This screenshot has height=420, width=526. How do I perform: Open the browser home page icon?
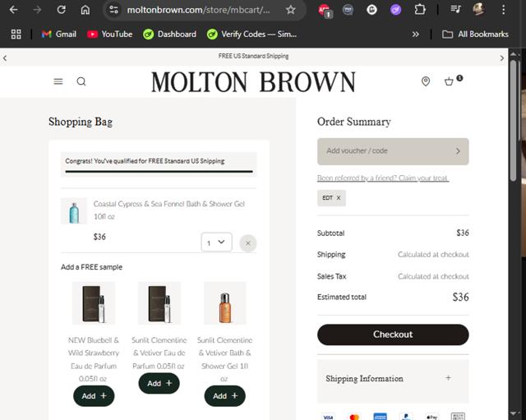pos(85,10)
